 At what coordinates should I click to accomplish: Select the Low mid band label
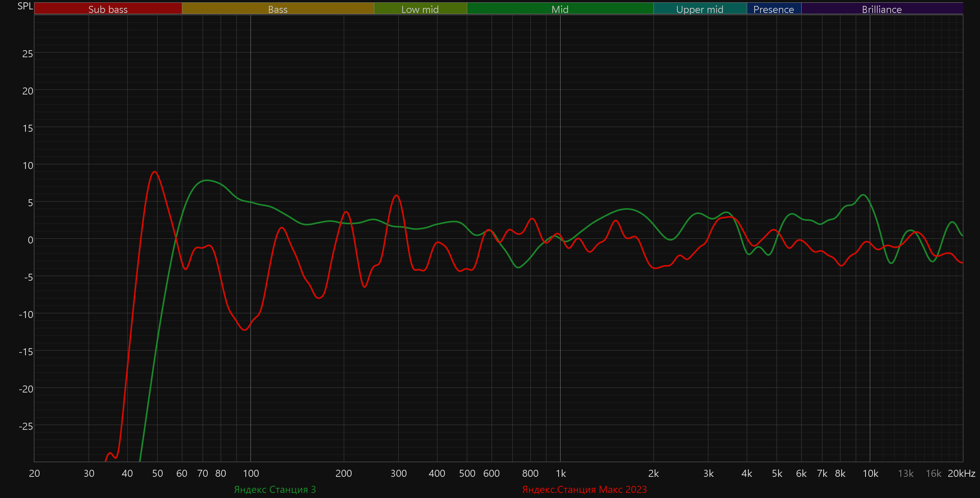[420, 9]
